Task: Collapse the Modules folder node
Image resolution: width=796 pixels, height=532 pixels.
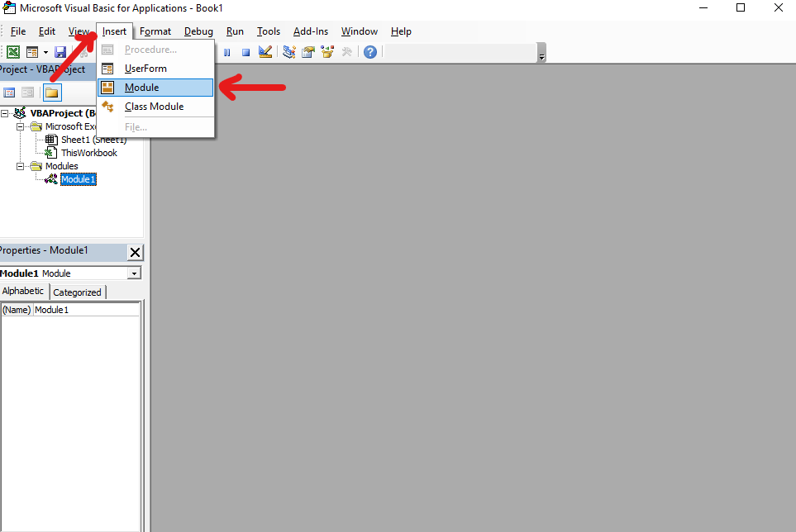Action: (21, 166)
